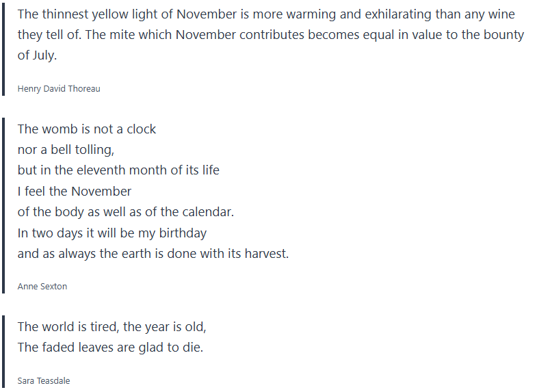Viewport: 552px width, 392px height.
Task: Click the line "I feel the November"
Action: click(75, 191)
